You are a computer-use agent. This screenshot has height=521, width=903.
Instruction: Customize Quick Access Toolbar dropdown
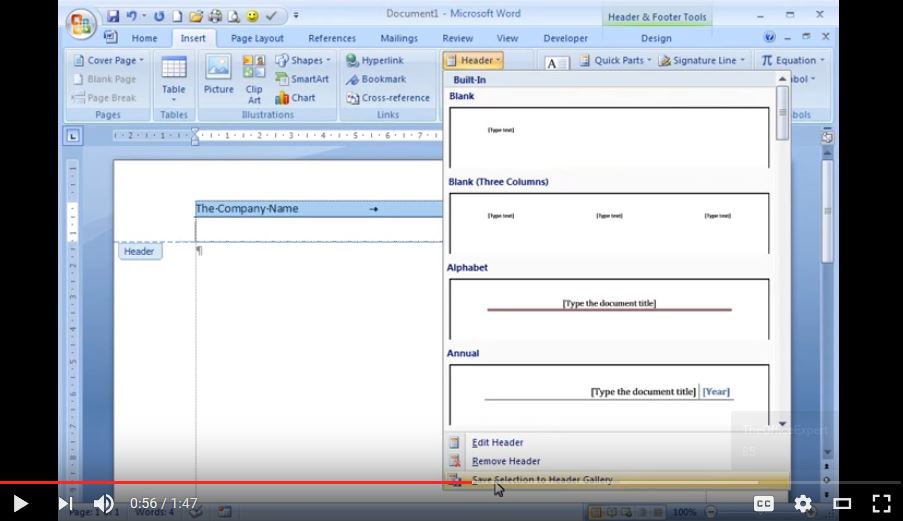coord(296,16)
